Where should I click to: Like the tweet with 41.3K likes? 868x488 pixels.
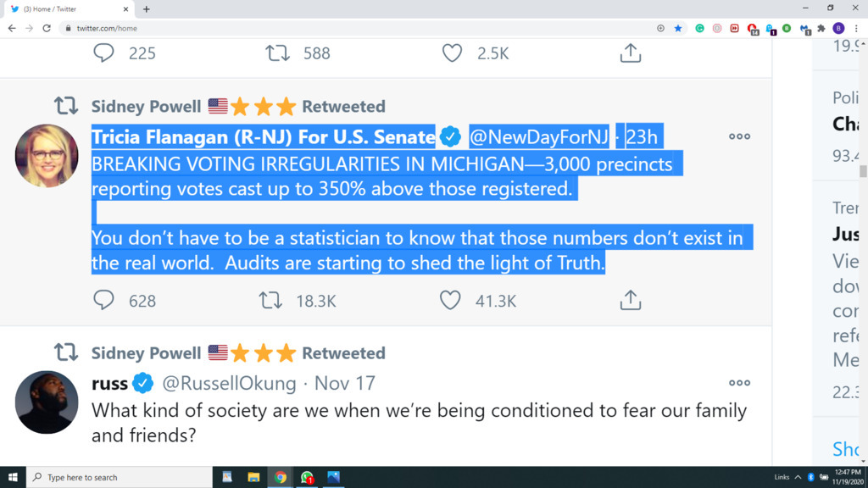pyautogui.click(x=450, y=300)
